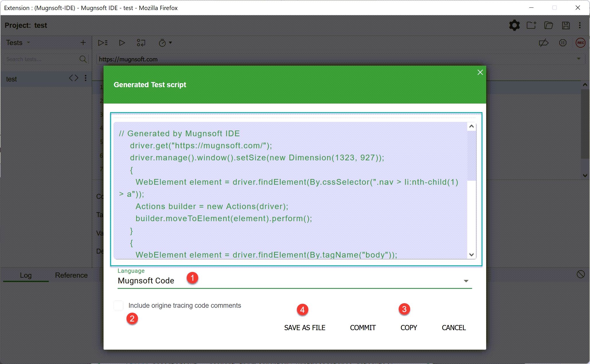Close the Generated Test script dialog
This screenshot has height=364, width=590.
tap(480, 72)
